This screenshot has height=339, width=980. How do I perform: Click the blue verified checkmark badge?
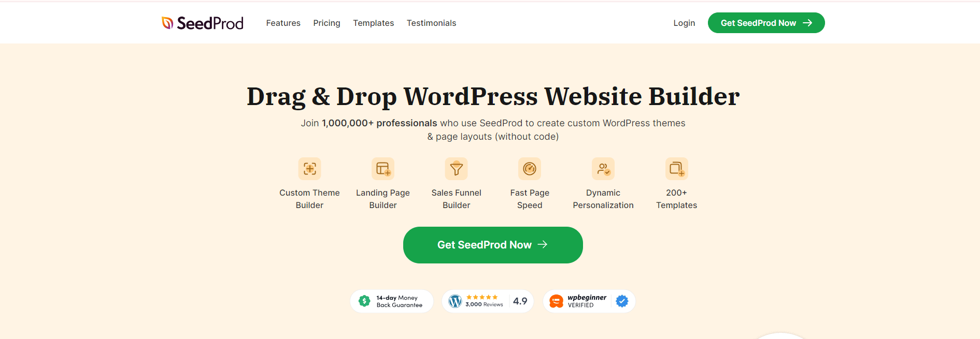click(x=622, y=301)
